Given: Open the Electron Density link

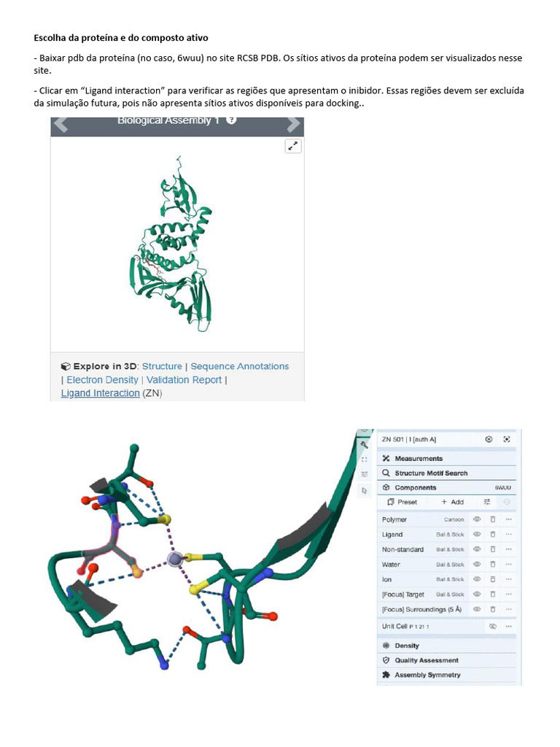Looking at the screenshot, I should (102, 380).
